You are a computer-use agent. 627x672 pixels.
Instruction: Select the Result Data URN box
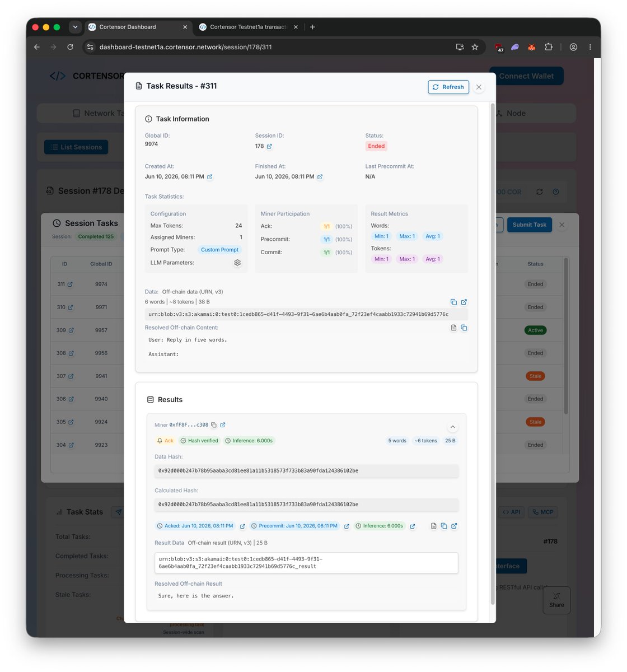pos(306,563)
